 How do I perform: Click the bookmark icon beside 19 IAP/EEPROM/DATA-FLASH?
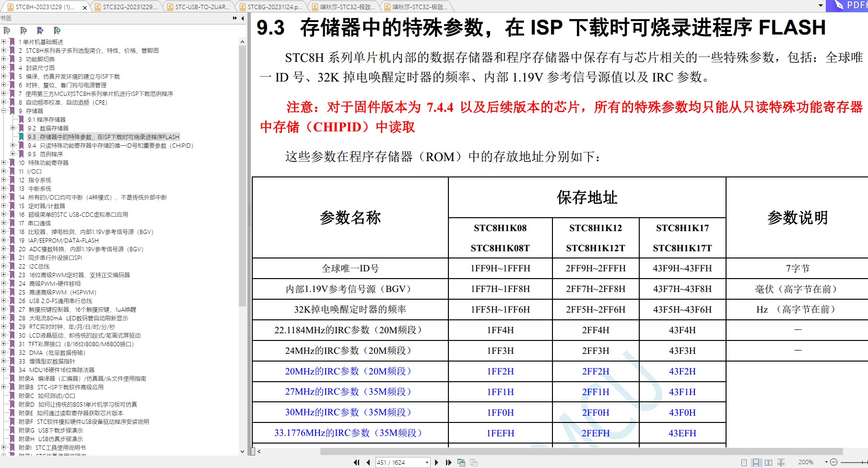pyautogui.click(x=12, y=241)
